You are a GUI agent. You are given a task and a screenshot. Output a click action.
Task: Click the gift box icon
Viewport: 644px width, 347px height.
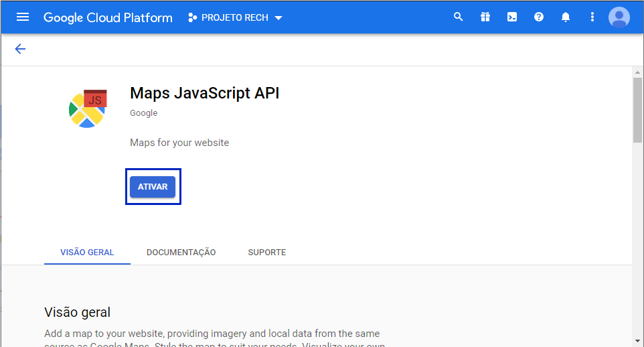pyautogui.click(x=485, y=17)
